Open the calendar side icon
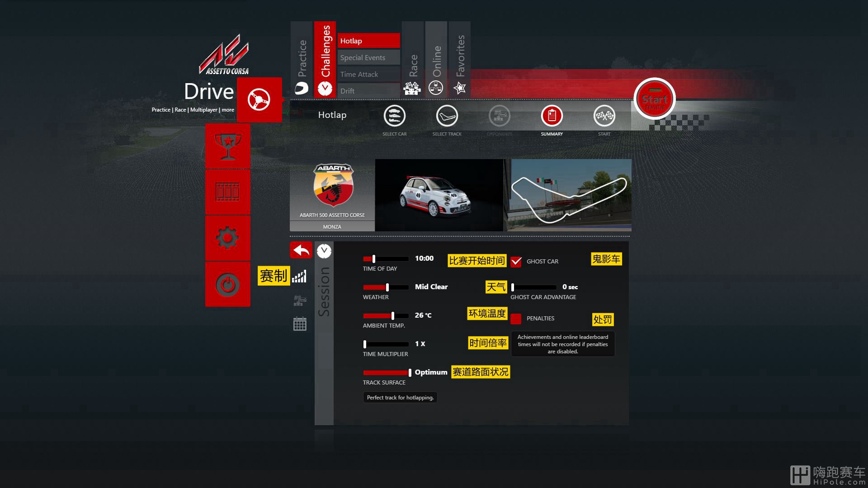 300,324
